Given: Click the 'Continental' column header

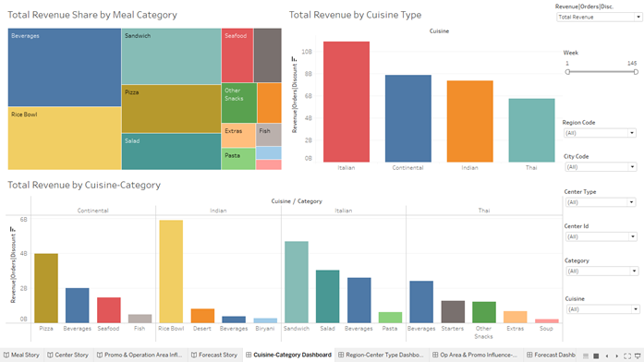Looking at the screenshot, I should pos(92,211).
